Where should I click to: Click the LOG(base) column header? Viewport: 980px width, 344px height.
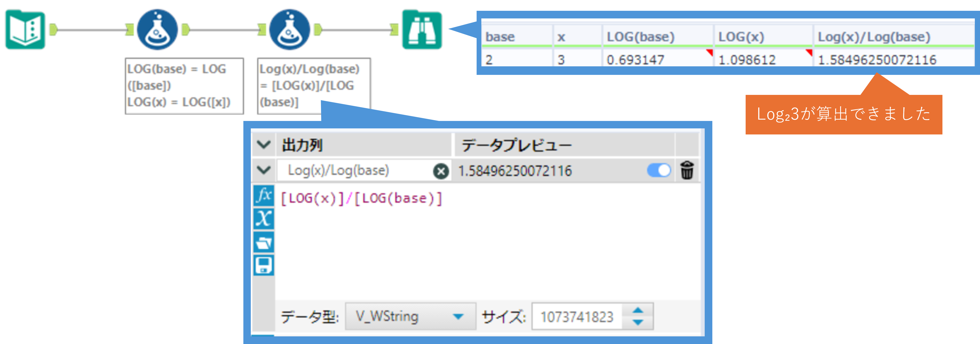point(641,37)
